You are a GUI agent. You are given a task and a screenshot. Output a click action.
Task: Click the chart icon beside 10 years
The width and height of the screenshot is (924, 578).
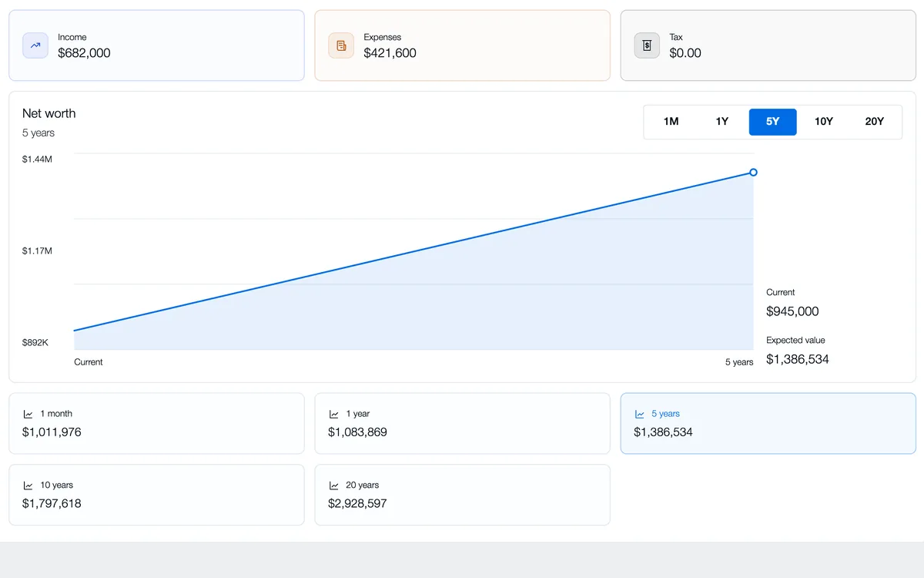[28, 486]
